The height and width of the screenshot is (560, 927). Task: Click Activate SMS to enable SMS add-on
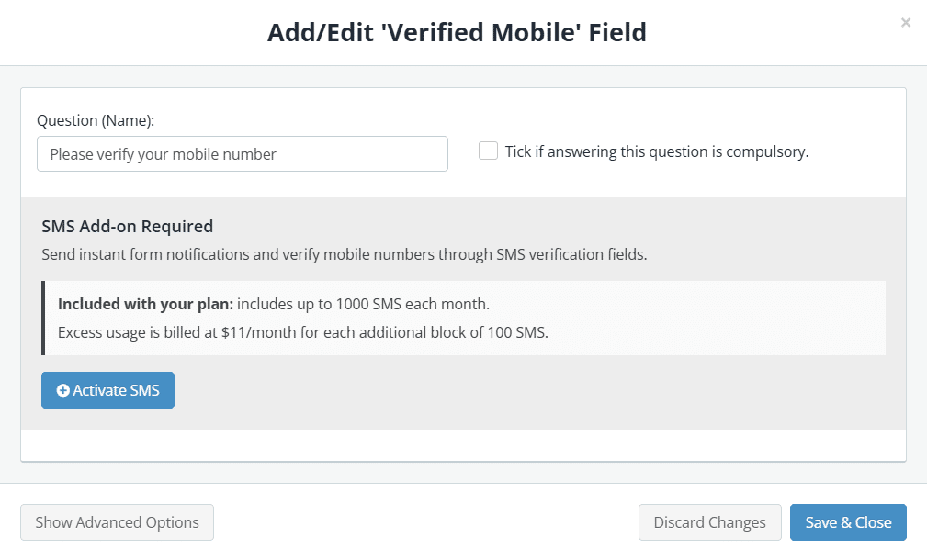pos(107,389)
